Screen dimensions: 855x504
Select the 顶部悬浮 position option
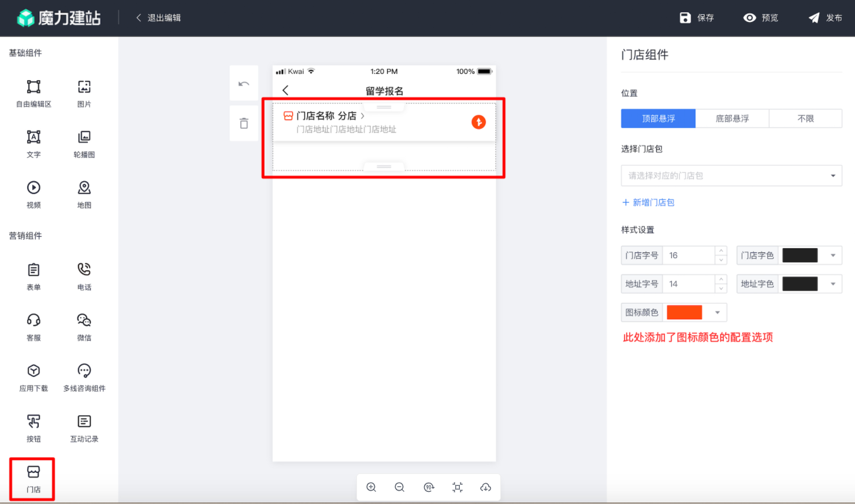point(658,118)
